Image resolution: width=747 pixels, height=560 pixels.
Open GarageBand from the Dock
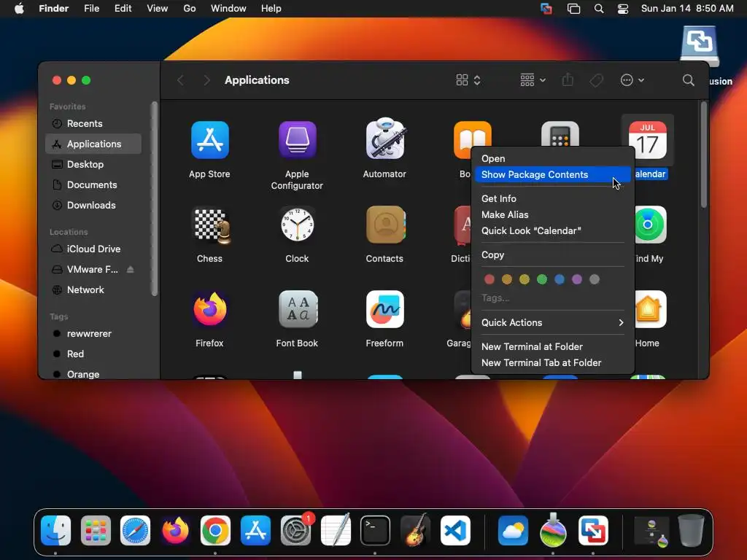point(415,530)
